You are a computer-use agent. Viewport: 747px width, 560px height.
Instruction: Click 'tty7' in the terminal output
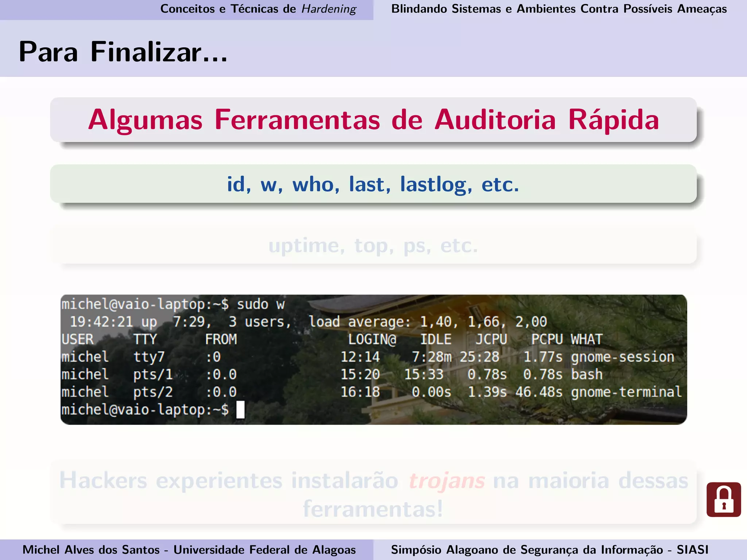pos(149,357)
